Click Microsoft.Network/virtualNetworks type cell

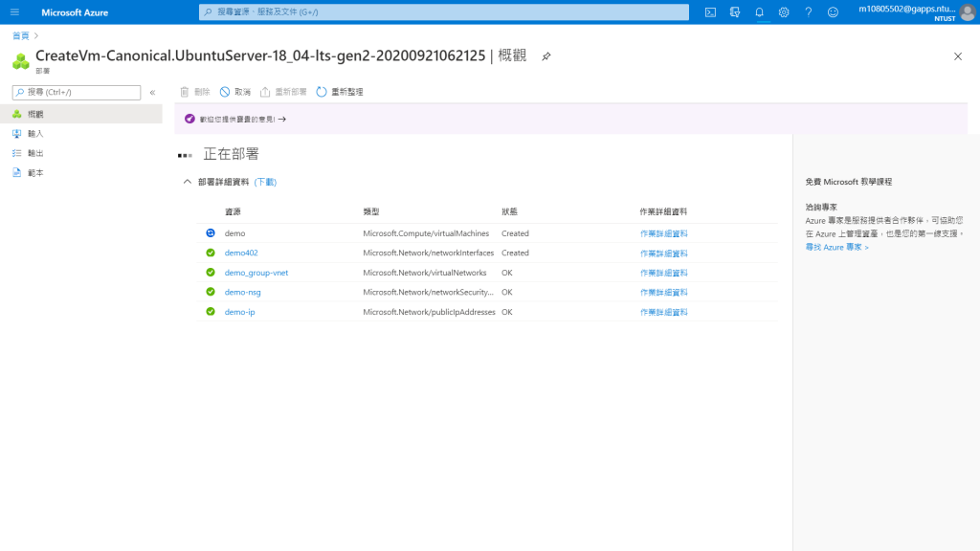(x=425, y=273)
